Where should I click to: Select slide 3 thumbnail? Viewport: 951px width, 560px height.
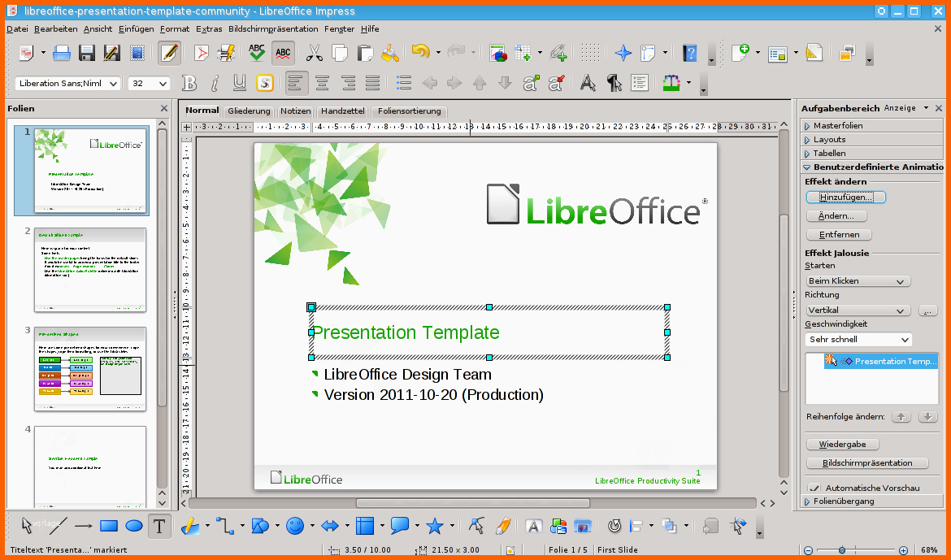(x=90, y=370)
